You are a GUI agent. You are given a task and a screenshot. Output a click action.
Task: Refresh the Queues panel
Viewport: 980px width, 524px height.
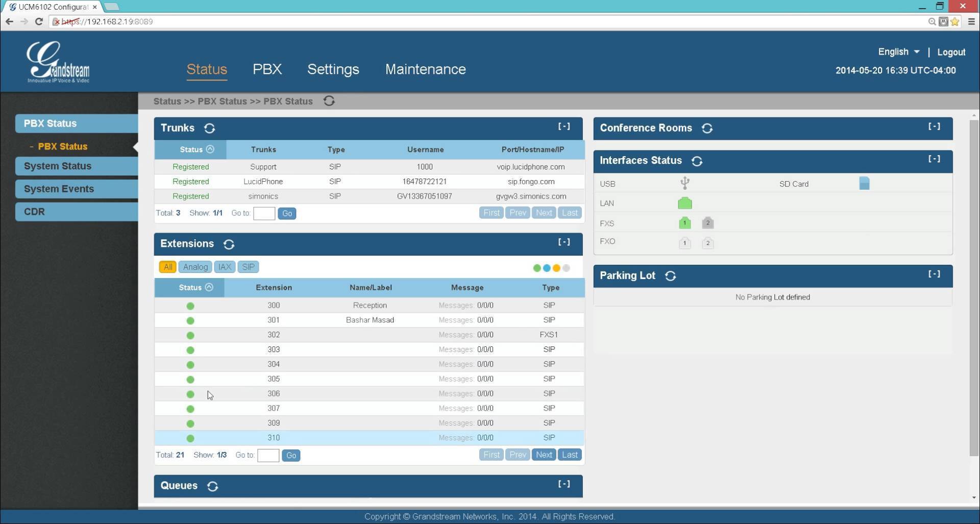212,486
